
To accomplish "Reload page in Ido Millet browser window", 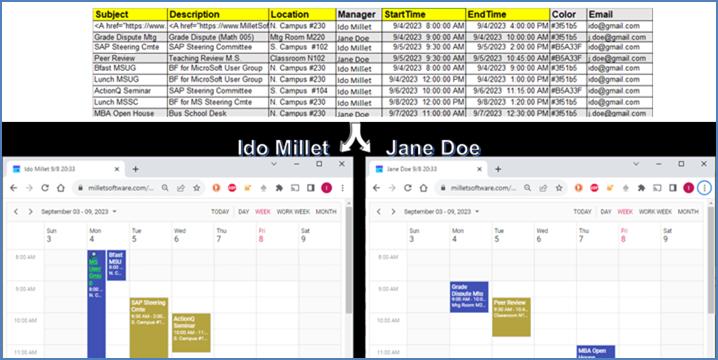I will (45, 188).
